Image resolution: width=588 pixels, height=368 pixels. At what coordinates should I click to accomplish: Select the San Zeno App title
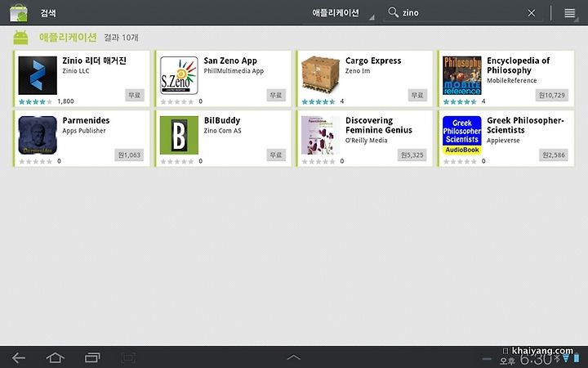coord(230,61)
